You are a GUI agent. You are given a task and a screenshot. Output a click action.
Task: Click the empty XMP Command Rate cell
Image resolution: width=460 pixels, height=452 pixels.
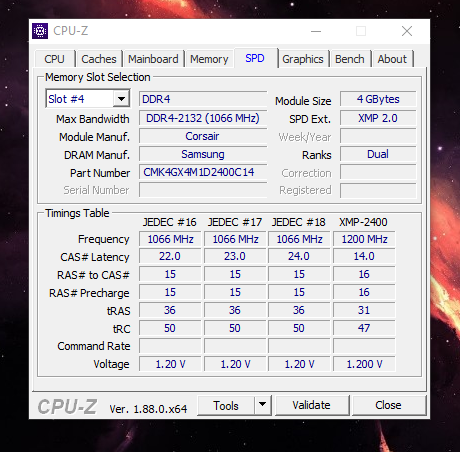coord(364,346)
